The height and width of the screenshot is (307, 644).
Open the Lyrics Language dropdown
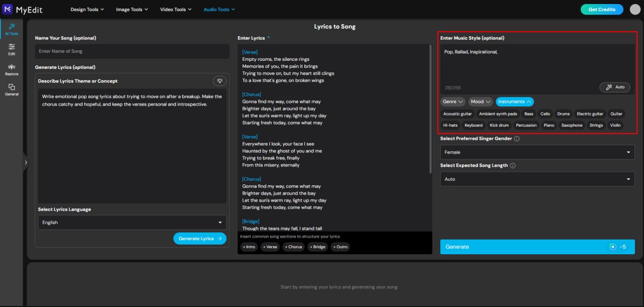(132, 222)
